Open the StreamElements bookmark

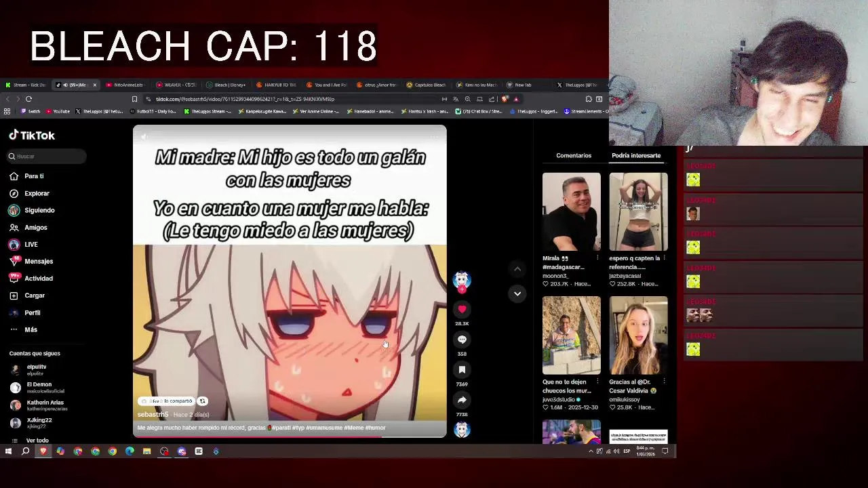click(x=587, y=111)
